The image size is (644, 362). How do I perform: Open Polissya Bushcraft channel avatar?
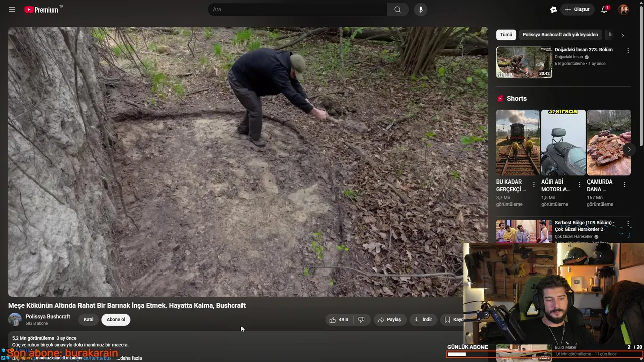(15, 320)
